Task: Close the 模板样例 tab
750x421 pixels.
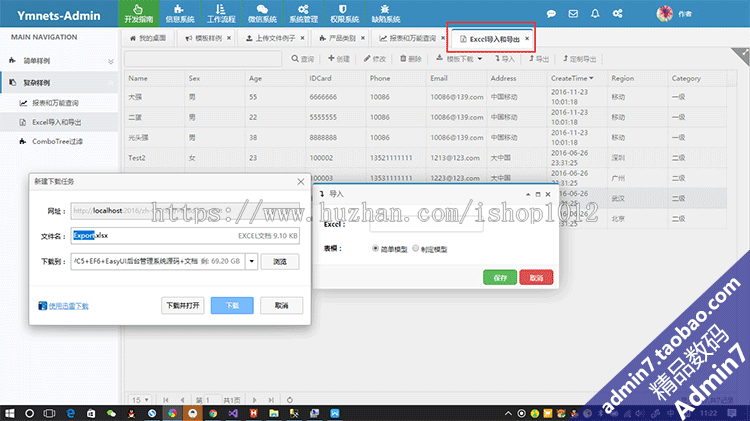Action: tap(229, 38)
